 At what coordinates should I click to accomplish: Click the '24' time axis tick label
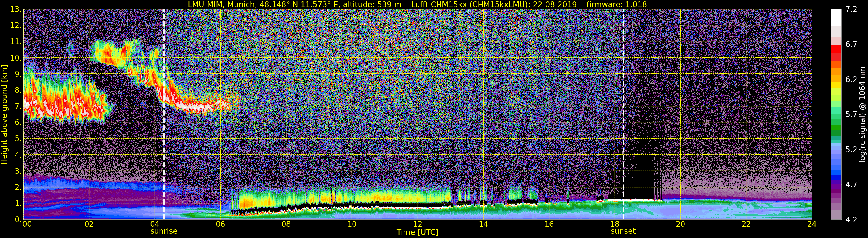pyautogui.click(x=812, y=224)
